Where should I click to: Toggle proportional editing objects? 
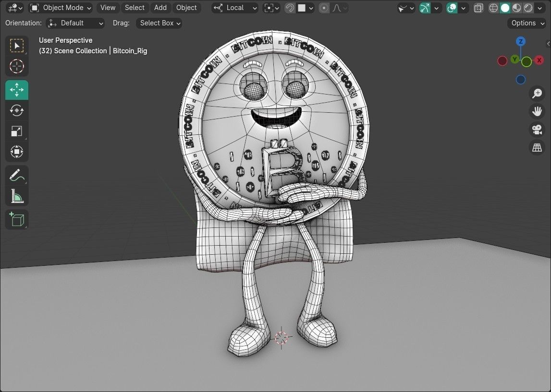tap(324, 8)
